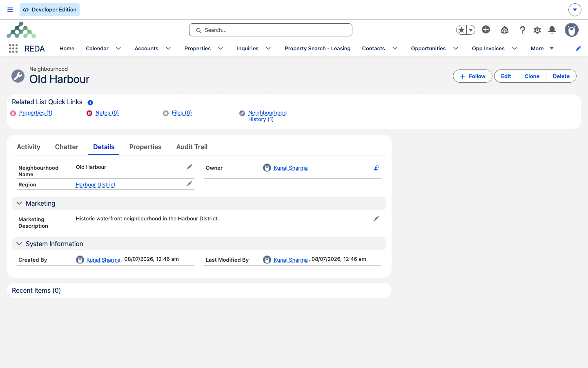The height and width of the screenshot is (368, 588).
Task: Click into the Search field
Action: pos(271,30)
